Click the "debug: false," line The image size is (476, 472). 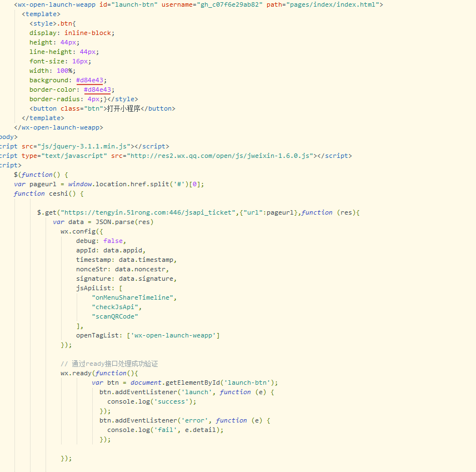(101, 241)
